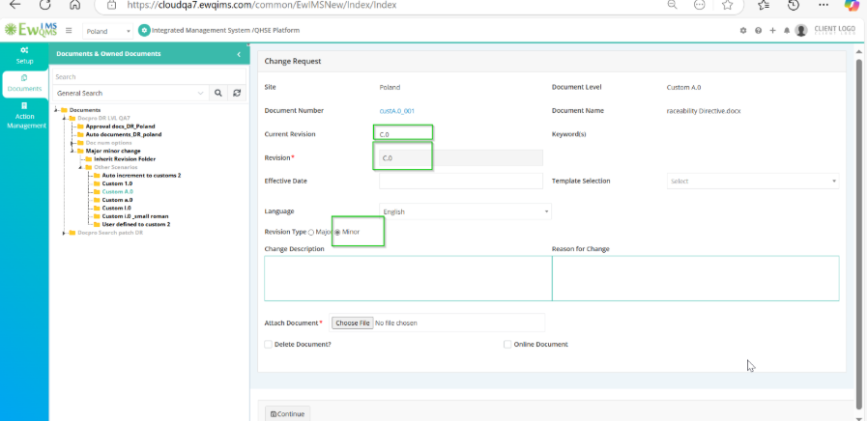Expand the Docpro Search patch DR node
The image size is (868, 421).
[x=65, y=233]
